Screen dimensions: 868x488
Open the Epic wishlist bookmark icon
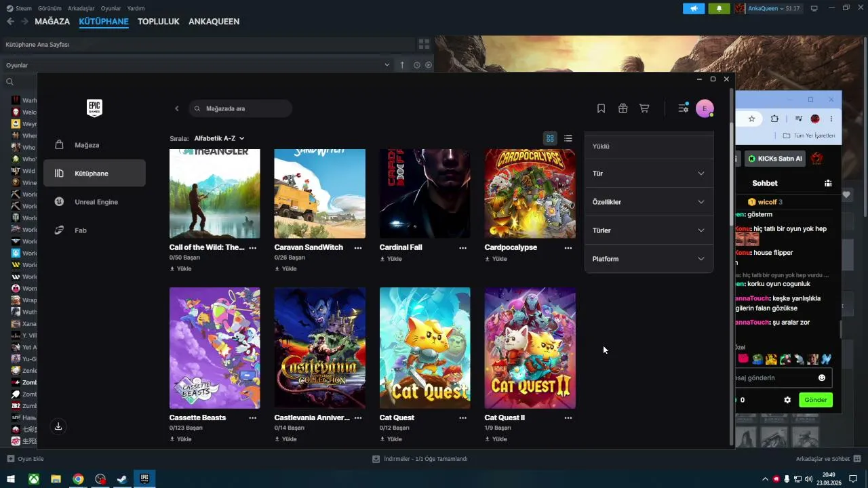point(601,108)
